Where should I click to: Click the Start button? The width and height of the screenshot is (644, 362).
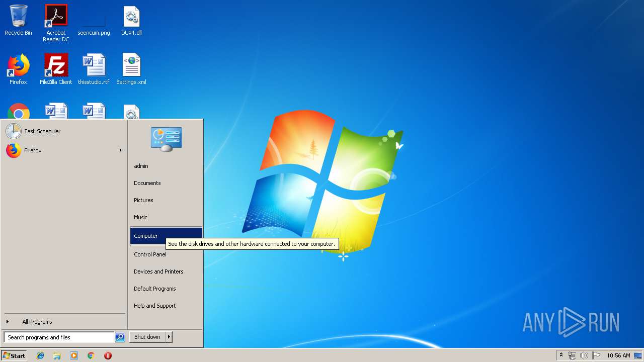point(14,355)
